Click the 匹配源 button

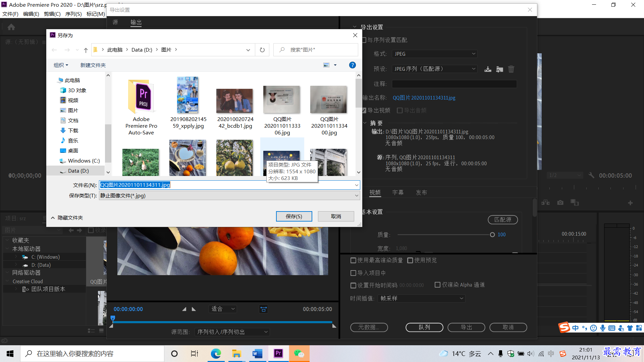[x=503, y=220]
